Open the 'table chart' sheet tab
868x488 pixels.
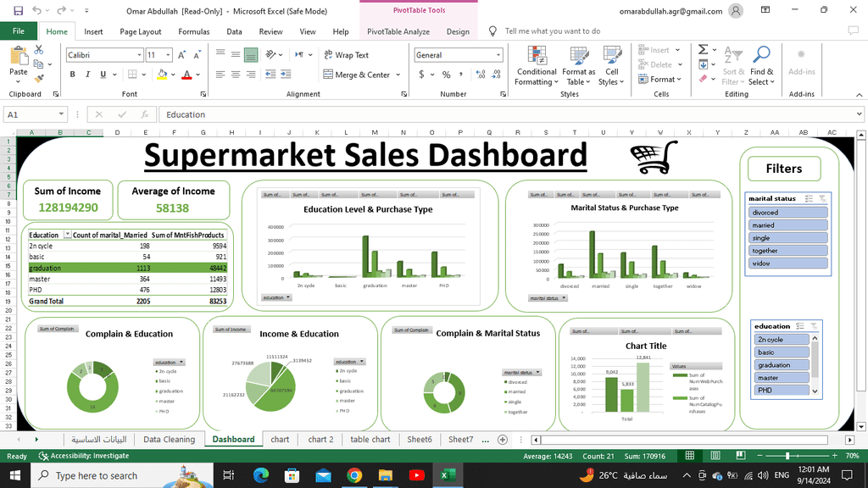[x=370, y=440]
